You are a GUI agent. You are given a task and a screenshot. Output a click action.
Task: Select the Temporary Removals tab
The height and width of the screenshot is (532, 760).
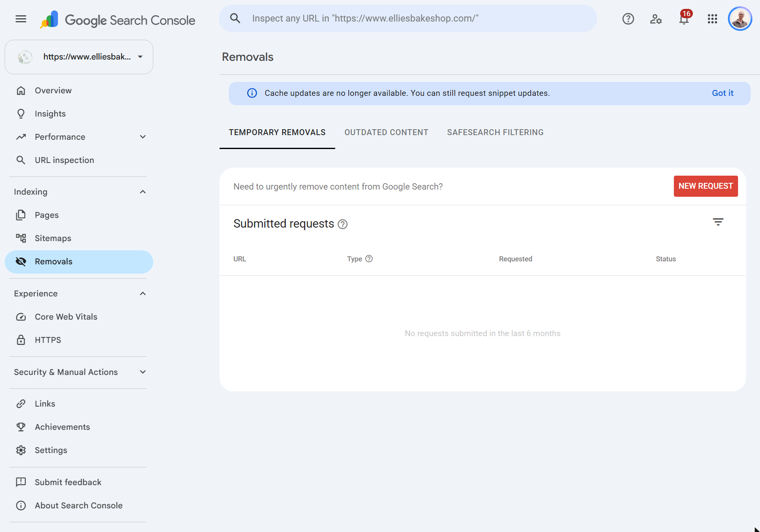pyautogui.click(x=277, y=133)
